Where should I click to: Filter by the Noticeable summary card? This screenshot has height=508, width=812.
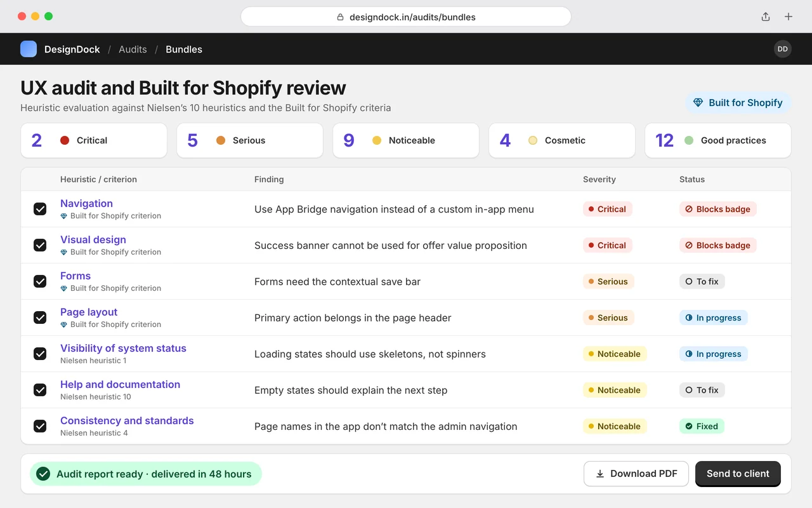(406, 140)
